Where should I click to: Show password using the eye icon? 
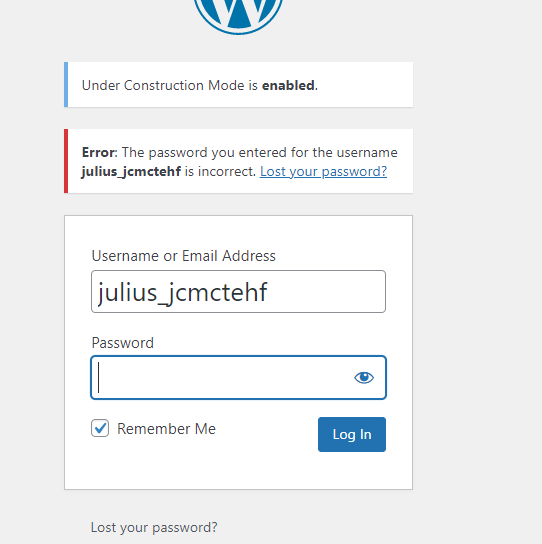click(364, 377)
